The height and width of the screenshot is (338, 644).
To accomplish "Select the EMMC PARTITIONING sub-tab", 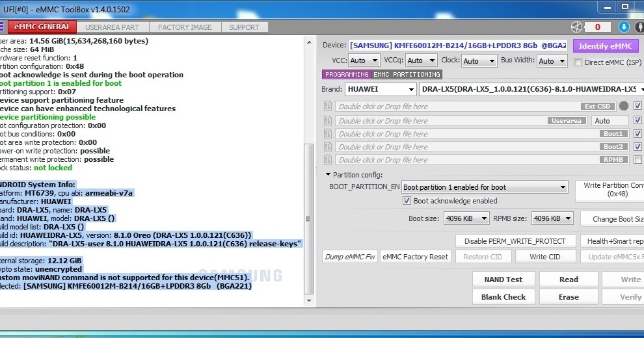I will (407, 74).
